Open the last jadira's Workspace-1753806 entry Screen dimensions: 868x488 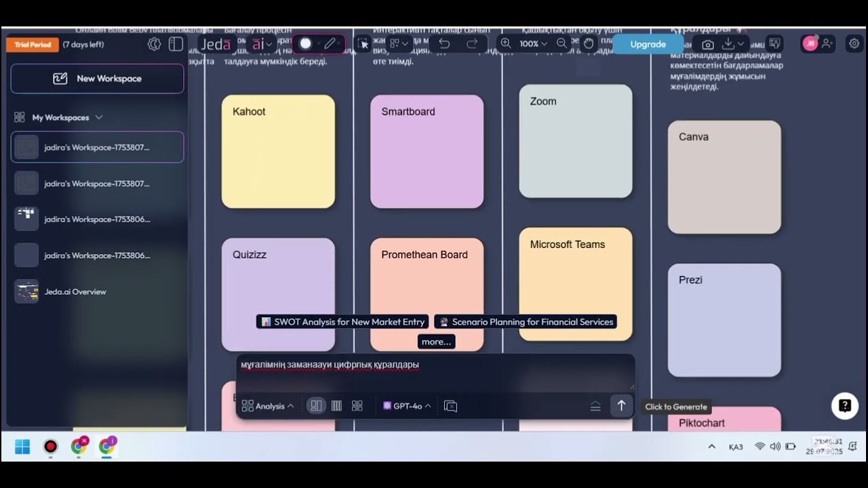[x=97, y=256]
